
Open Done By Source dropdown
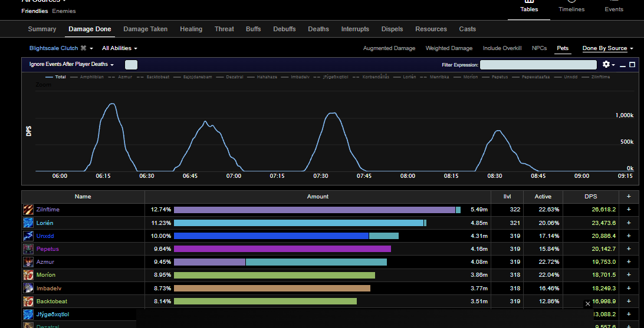(x=607, y=48)
